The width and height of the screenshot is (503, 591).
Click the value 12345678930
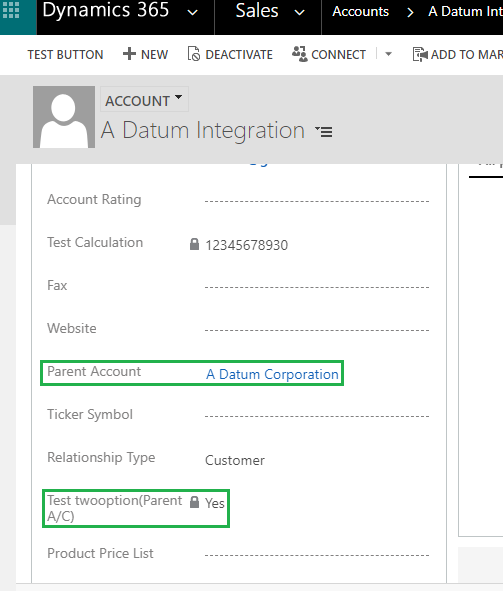[246, 245]
